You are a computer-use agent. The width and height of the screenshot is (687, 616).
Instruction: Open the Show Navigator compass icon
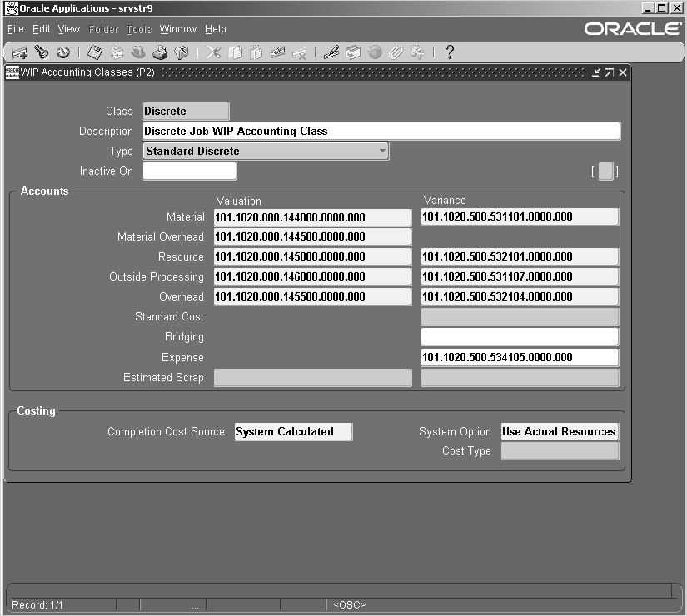tap(63, 52)
